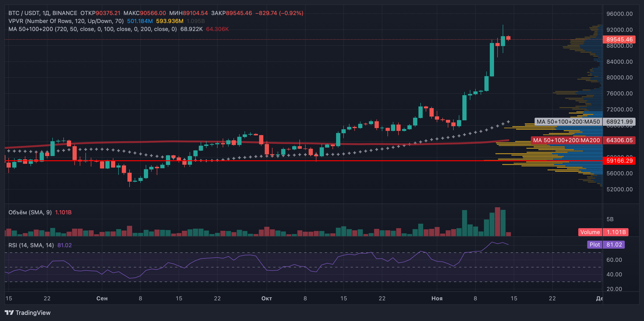The width and height of the screenshot is (644, 321).
Task: Click the purple Plot label
Action: pyautogui.click(x=594, y=245)
